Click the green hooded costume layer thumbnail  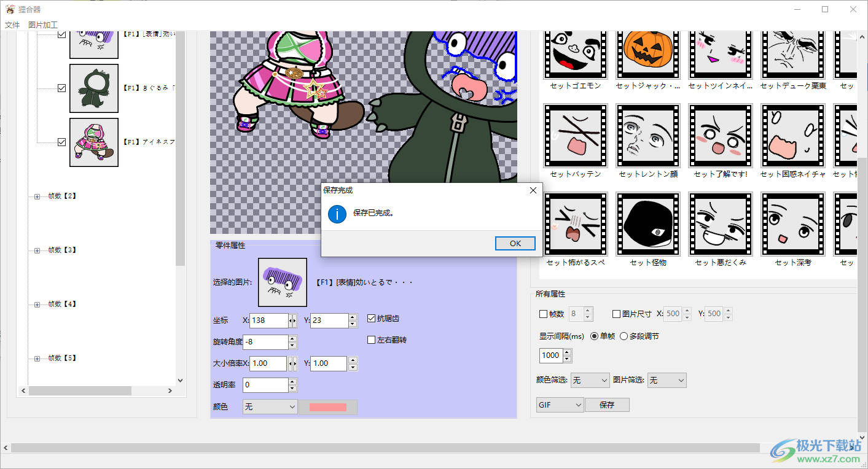tap(94, 88)
